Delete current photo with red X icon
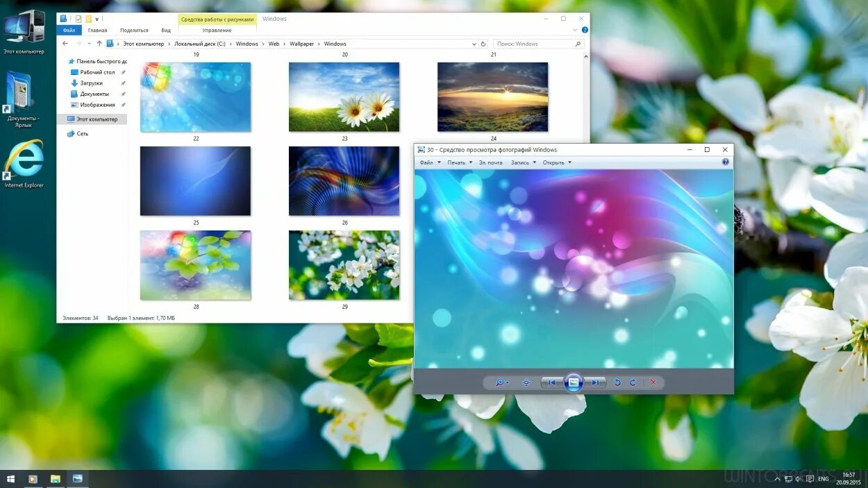The image size is (868, 488). pyautogui.click(x=653, y=382)
